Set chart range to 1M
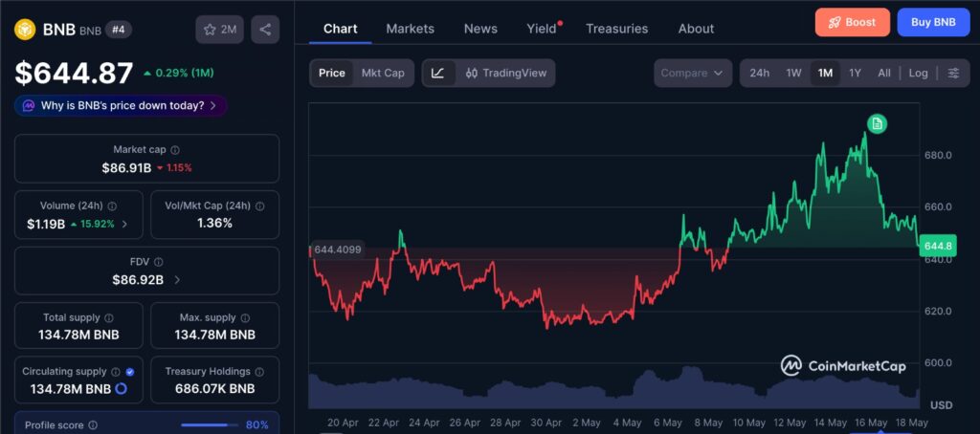 pos(825,73)
